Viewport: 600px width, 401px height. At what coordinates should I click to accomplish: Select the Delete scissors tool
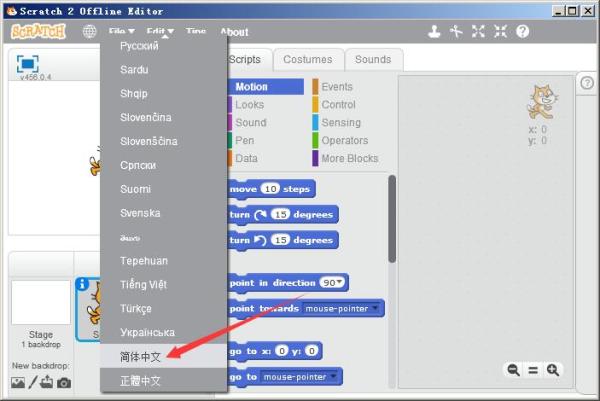(x=456, y=31)
